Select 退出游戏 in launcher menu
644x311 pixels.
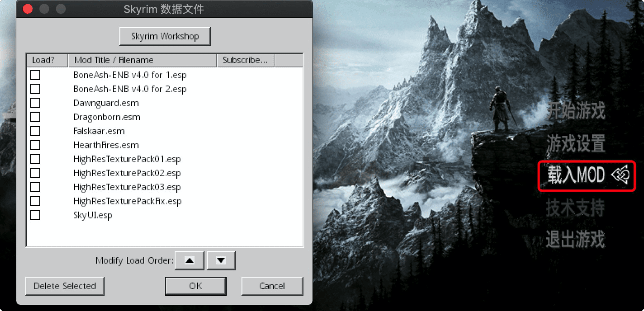coord(575,239)
